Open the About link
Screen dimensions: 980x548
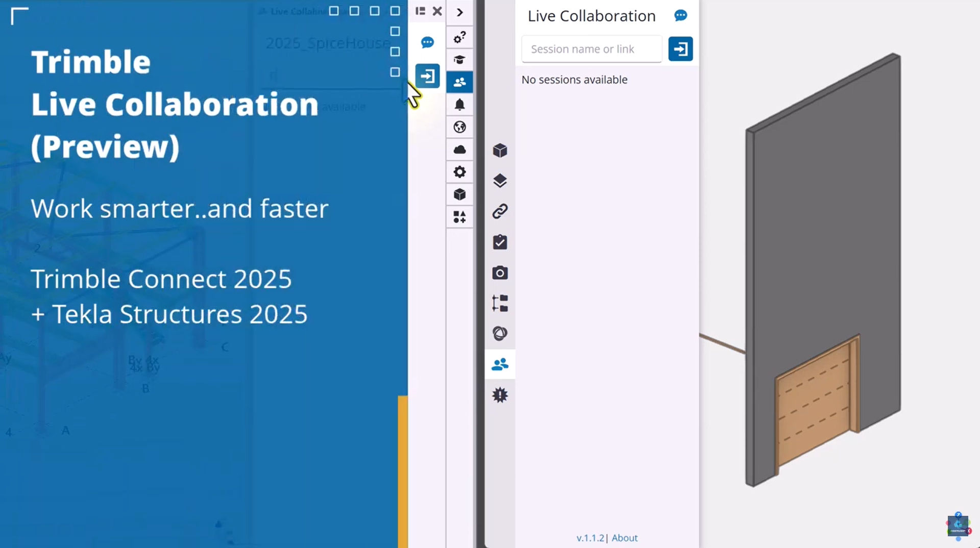[624, 538]
